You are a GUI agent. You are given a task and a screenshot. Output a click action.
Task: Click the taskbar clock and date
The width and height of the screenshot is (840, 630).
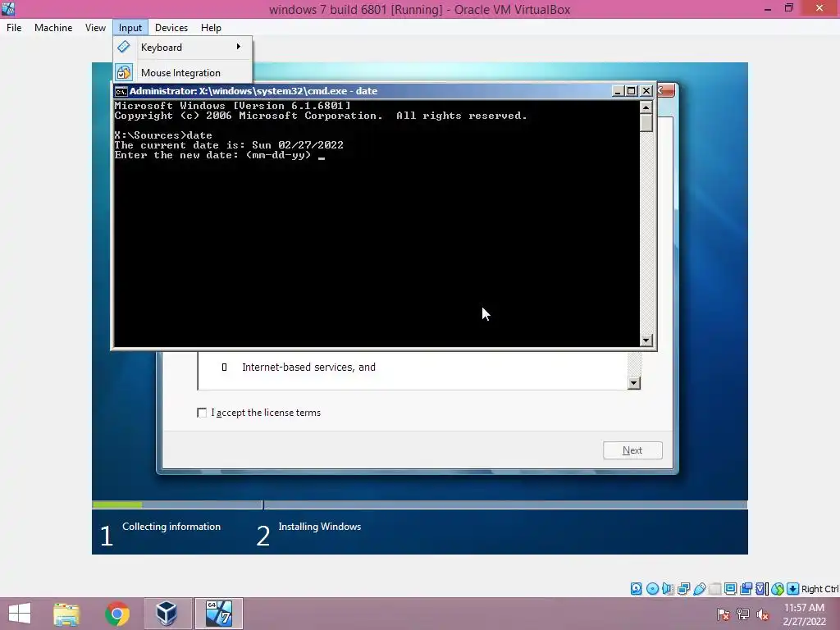pos(804,614)
